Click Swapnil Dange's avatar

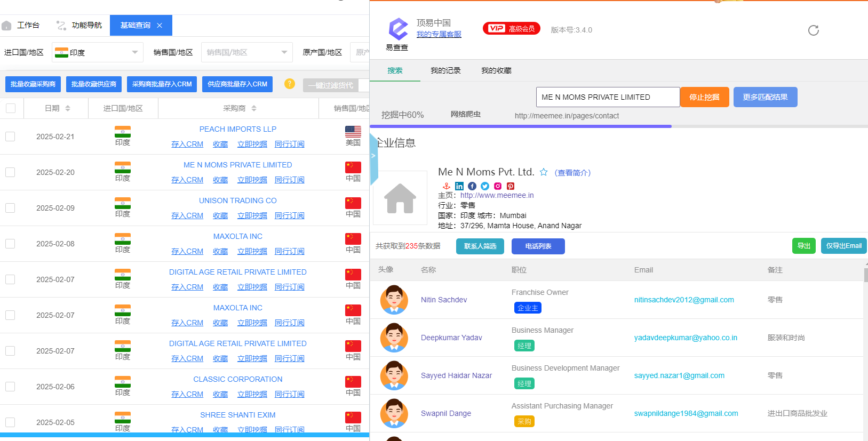[394, 413]
